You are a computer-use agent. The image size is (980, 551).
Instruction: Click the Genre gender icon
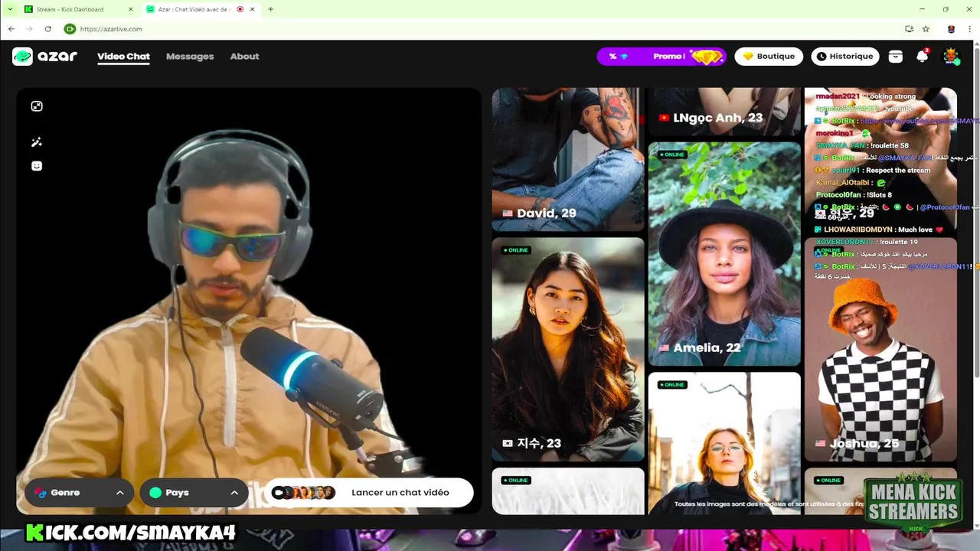coord(41,493)
